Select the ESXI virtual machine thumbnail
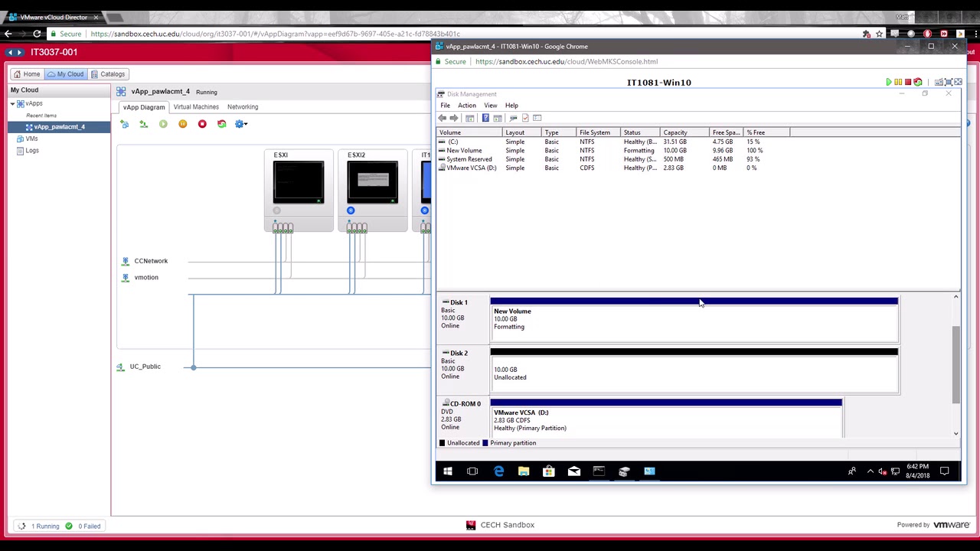Viewport: 980px width, 551px height. (299, 182)
